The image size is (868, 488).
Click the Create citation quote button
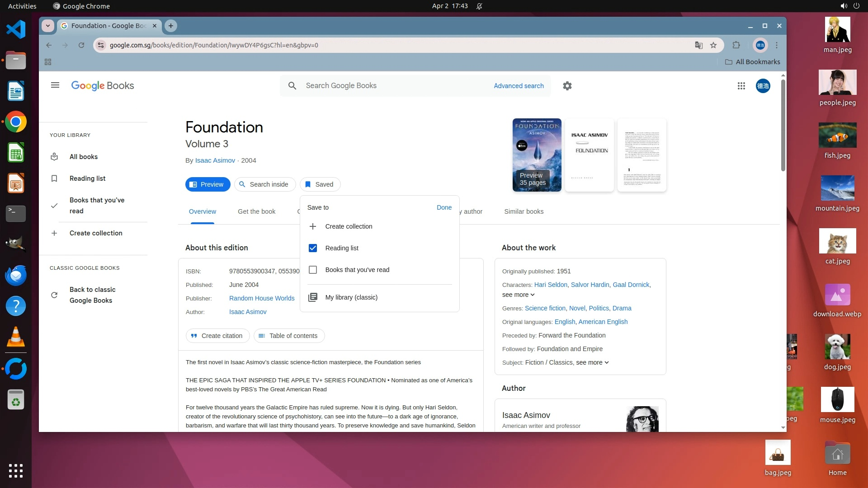point(217,336)
